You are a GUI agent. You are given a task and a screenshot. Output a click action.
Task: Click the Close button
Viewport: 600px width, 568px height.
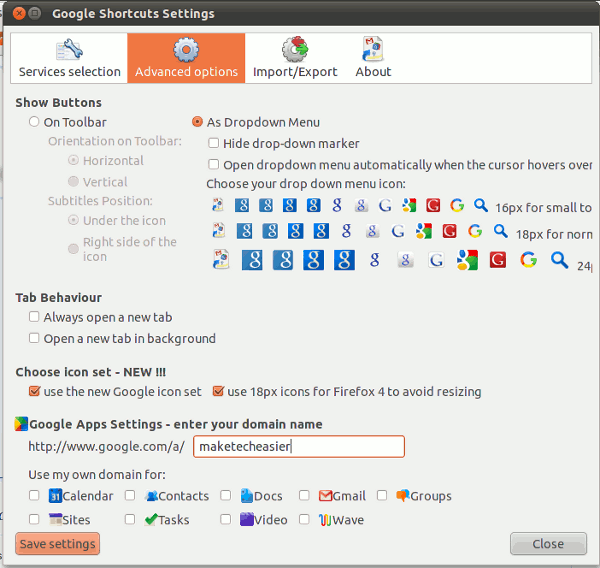(x=548, y=544)
